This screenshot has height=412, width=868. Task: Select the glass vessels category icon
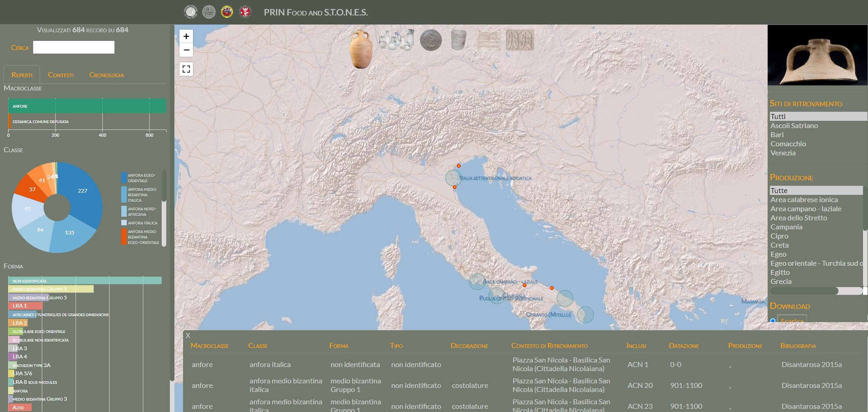click(397, 40)
